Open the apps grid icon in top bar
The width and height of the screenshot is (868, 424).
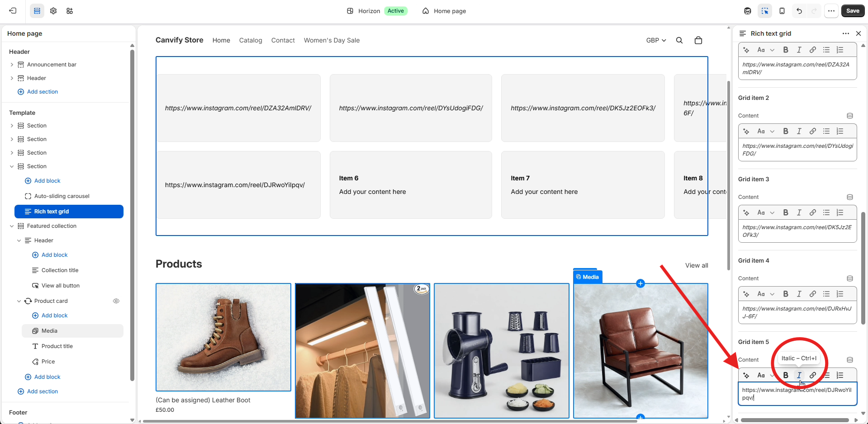click(x=70, y=11)
